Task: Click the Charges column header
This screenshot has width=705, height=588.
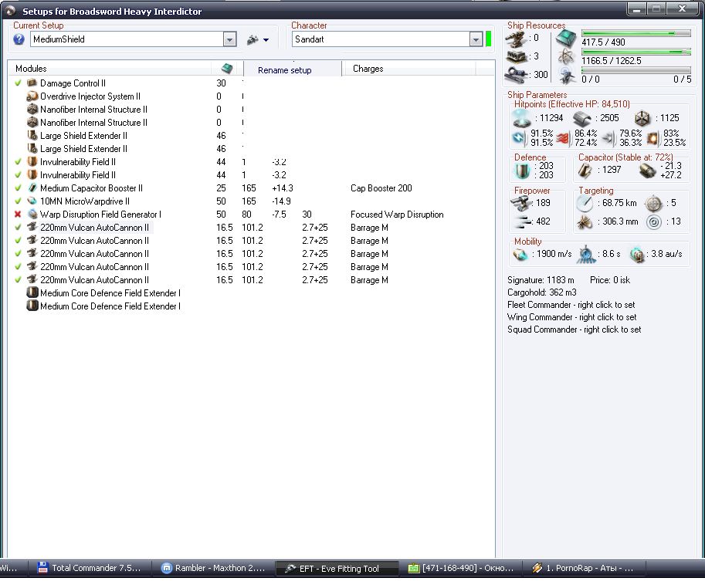Action: (408, 69)
